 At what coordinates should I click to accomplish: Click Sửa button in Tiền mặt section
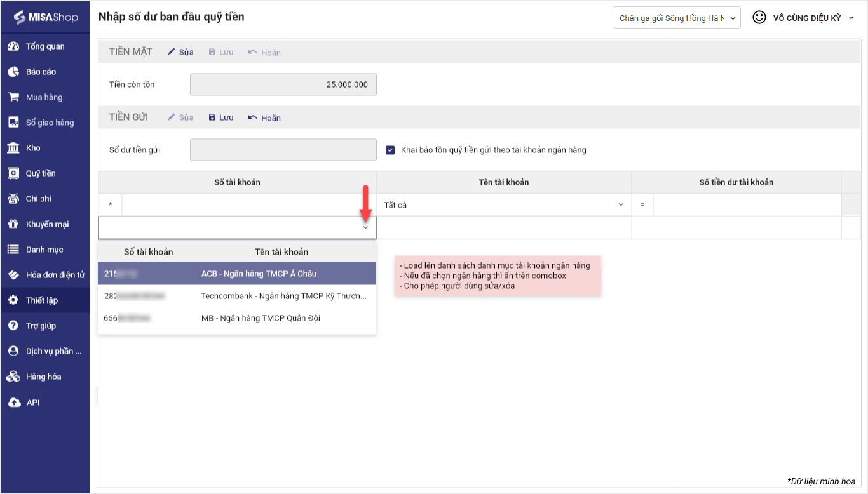coord(180,52)
